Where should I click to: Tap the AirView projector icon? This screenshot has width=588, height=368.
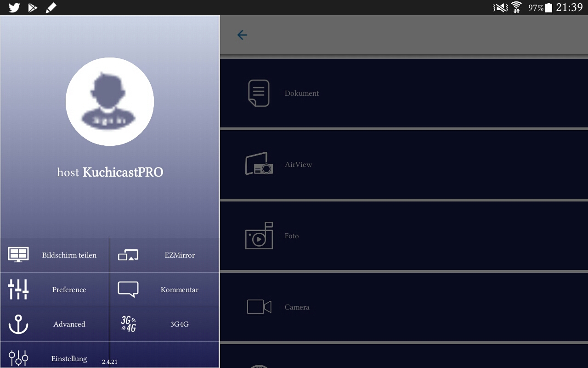259,164
